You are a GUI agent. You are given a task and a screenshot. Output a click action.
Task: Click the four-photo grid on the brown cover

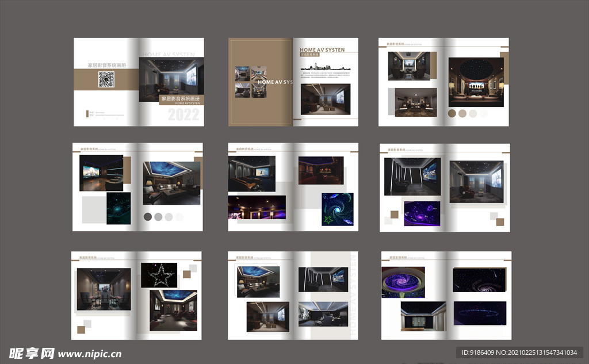pos(250,82)
